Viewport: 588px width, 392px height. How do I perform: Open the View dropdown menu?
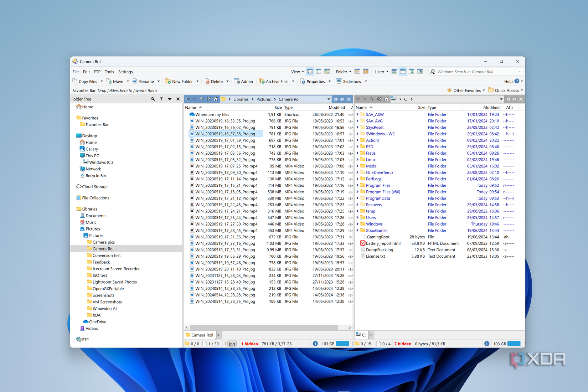point(297,72)
